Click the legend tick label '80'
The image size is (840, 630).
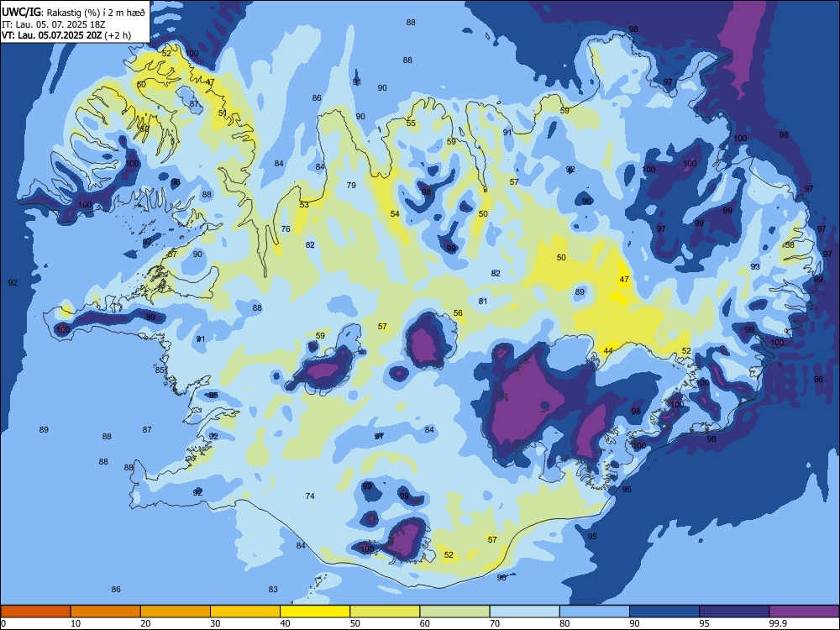click(564, 623)
